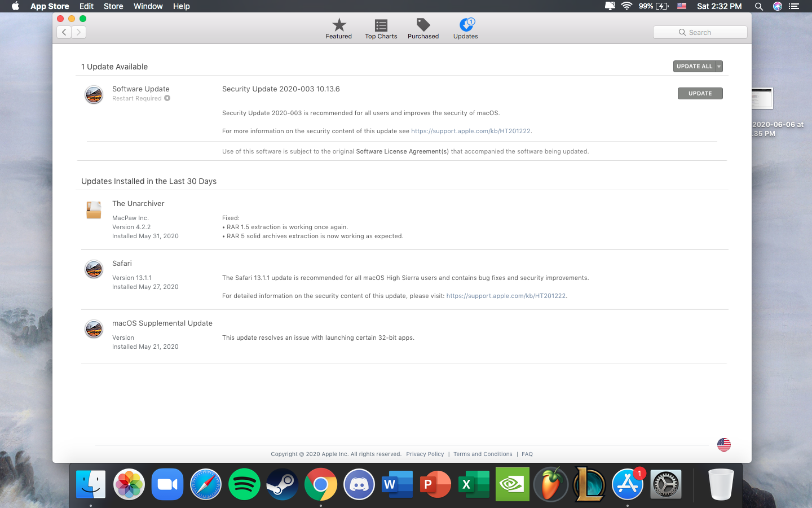Screen dimensions: 812x508
Task: Click App Store icon in the Dock
Action: point(628,484)
